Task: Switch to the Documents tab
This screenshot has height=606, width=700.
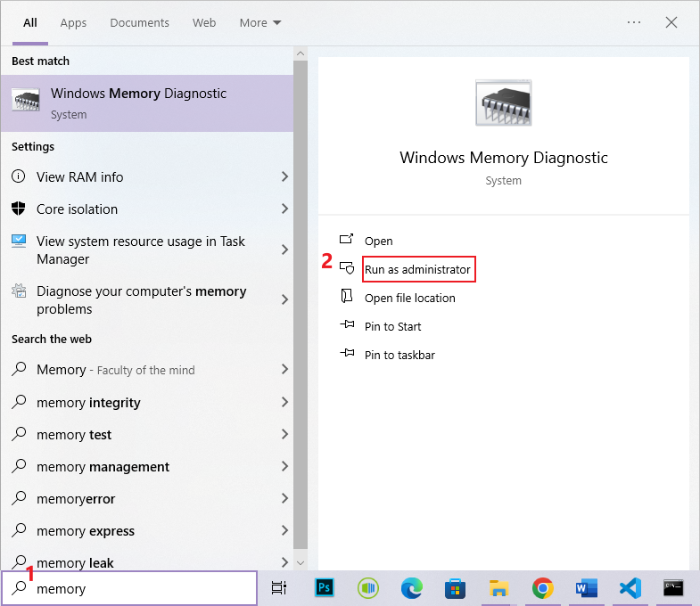Action: coord(139,22)
